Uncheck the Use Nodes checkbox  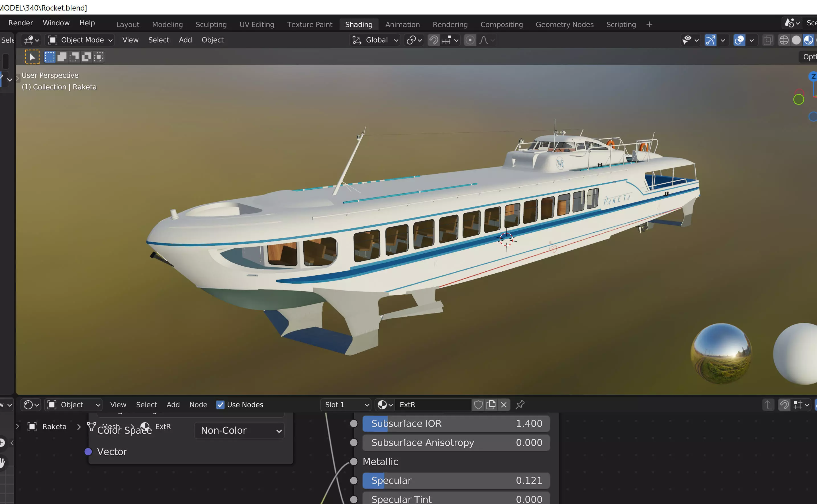click(220, 405)
